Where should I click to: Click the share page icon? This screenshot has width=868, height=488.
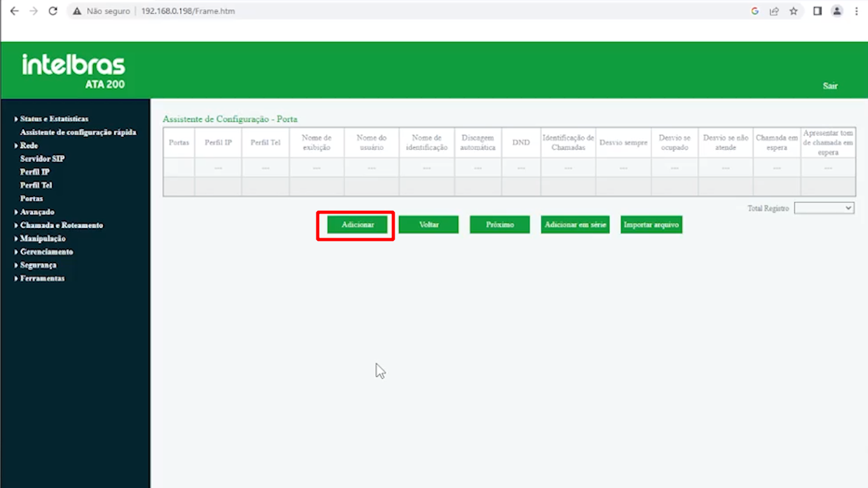774,11
